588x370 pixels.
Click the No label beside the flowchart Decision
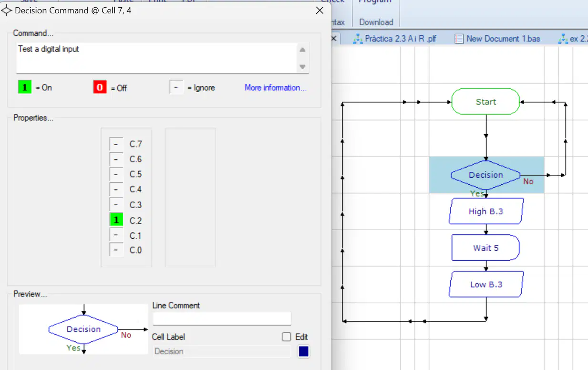pyautogui.click(x=528, y=181)
